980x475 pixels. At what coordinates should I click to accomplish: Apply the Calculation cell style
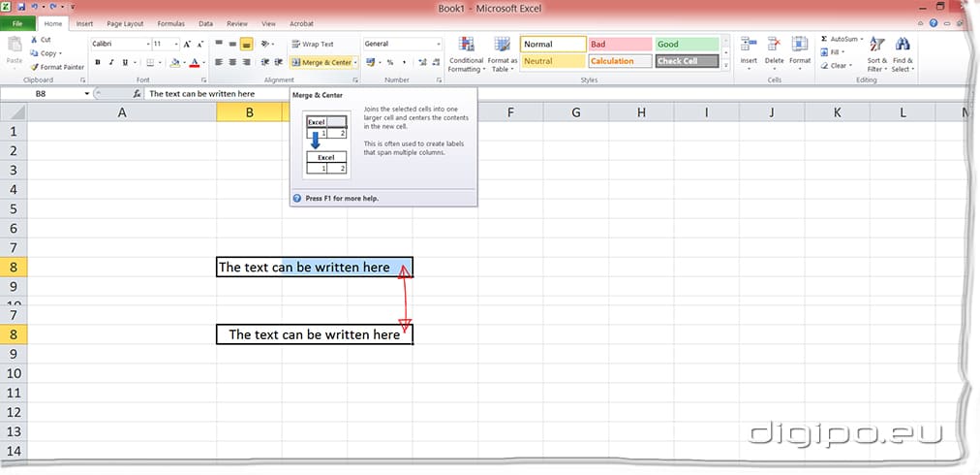(620, 61)
